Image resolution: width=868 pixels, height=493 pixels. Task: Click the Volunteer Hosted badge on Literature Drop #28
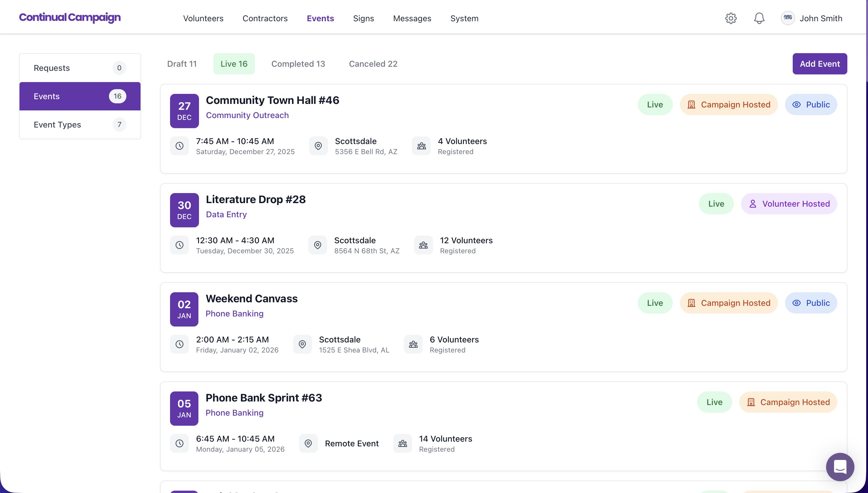coord(789,204)
